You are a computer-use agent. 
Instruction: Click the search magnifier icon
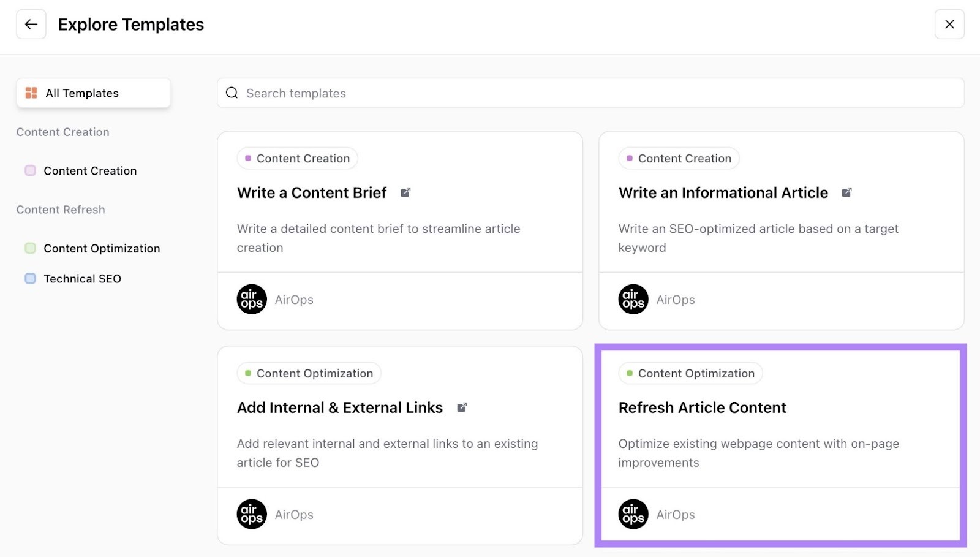[x=232, y=93]
